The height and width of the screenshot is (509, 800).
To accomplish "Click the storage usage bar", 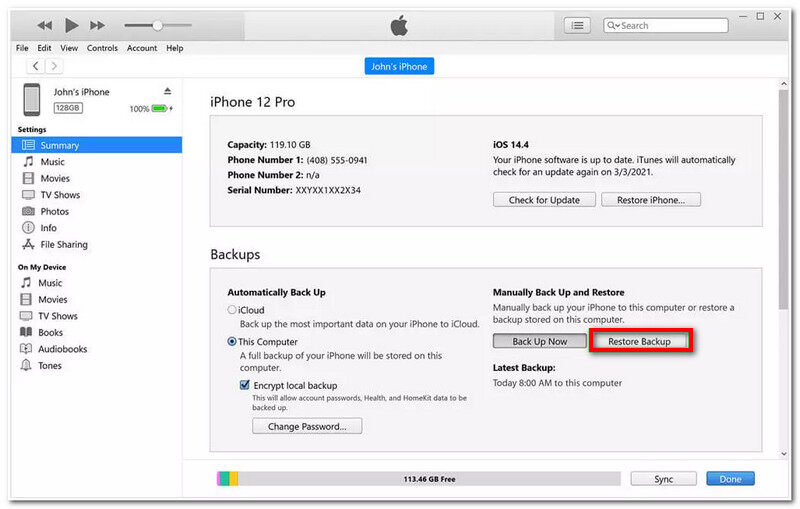I will tap(419, 479).
